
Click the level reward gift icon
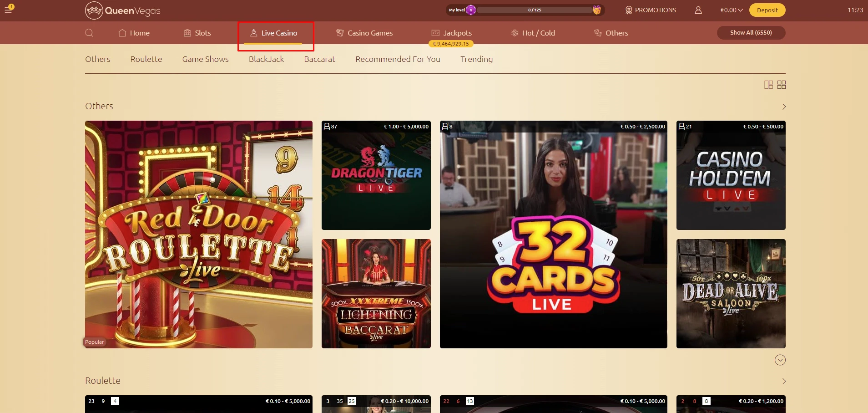click(x=597, y=10)
